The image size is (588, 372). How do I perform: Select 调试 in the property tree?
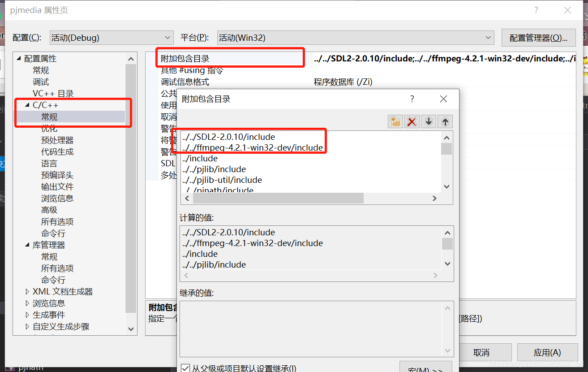(x=41, y=82)
